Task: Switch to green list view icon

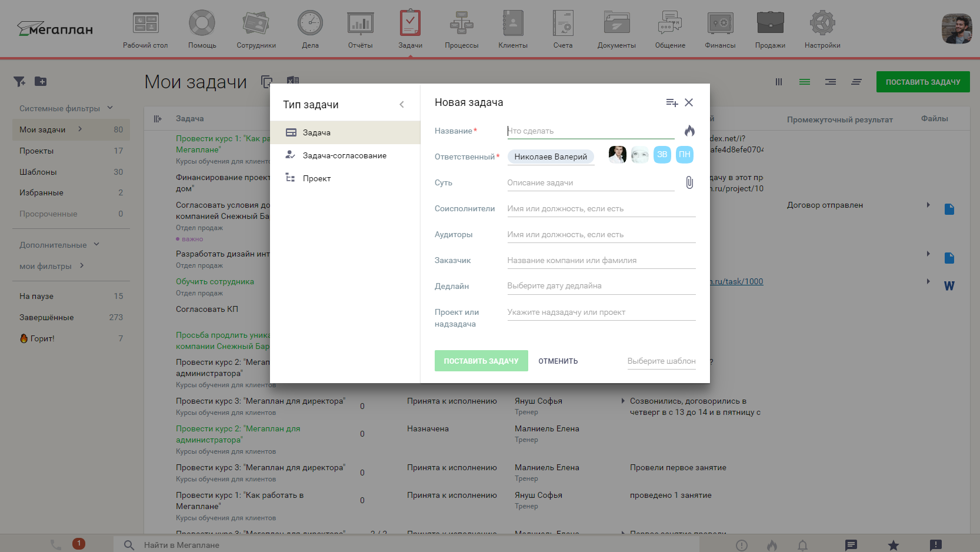Action: tap(805, 82)
